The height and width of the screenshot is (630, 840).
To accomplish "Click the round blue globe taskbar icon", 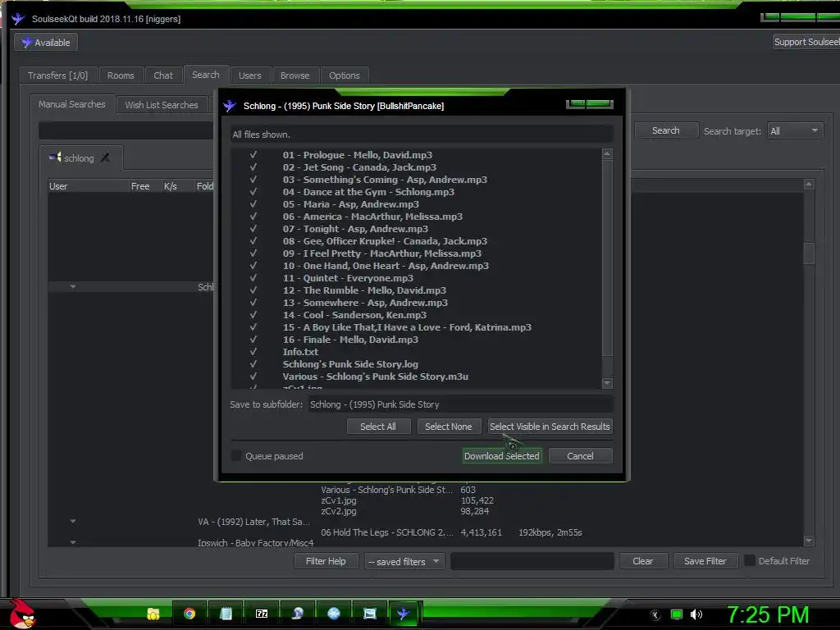I will [x=334, y=614].
